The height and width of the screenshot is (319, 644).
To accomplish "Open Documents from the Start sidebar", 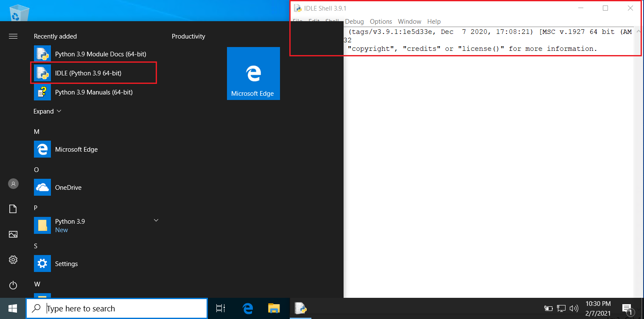I will tap(13, 209).
